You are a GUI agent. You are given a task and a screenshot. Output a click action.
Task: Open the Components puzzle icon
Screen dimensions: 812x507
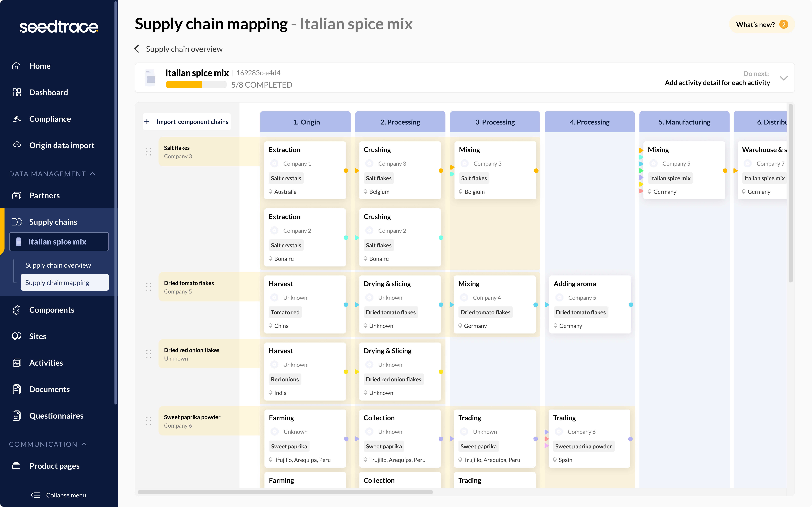pyautogui.click(x=16, y=310)
